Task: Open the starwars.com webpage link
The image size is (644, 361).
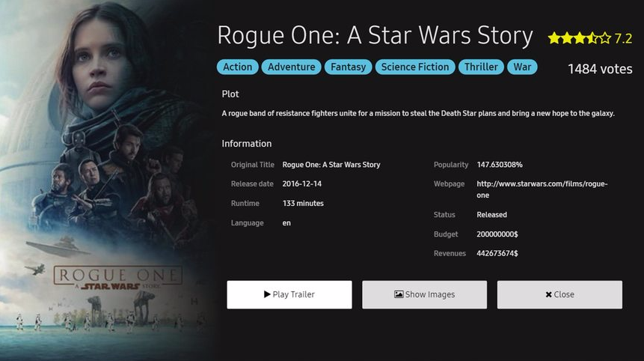Action: click(542, 189)
